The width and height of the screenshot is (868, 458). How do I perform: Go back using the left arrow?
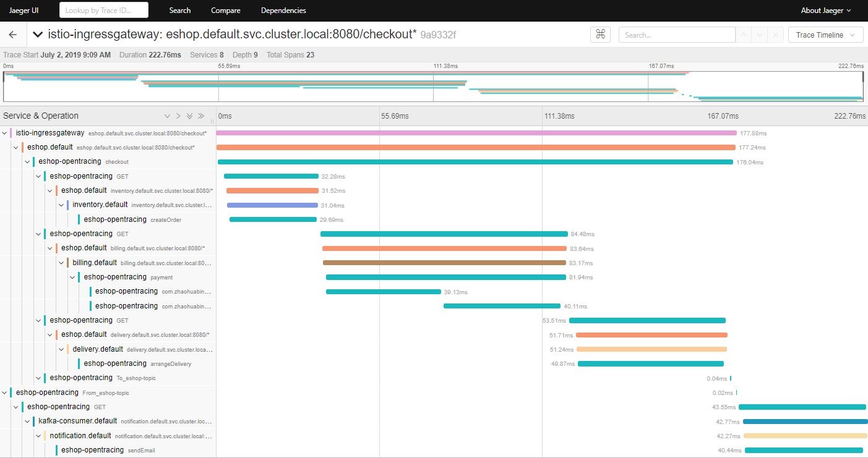coord(13,35)
